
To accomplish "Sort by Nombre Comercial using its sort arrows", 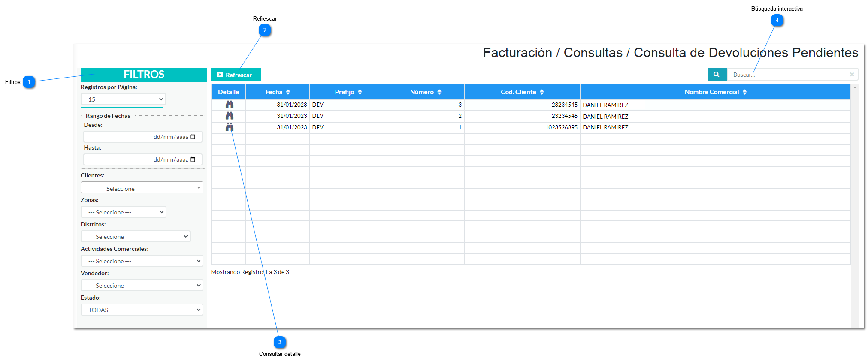I will (x=744, y=92).
